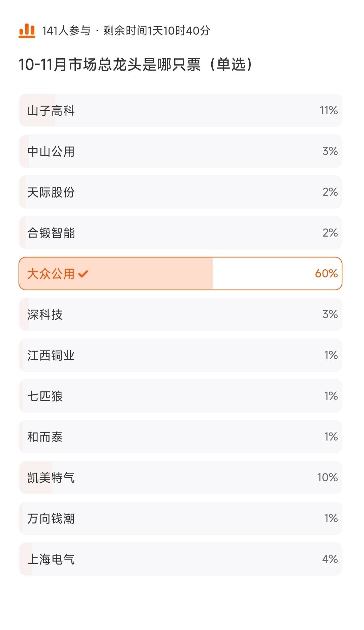Screen dimensions: 364x630
Task: Tap the 141人参与 participant count
Action: (x=66, y=31)
